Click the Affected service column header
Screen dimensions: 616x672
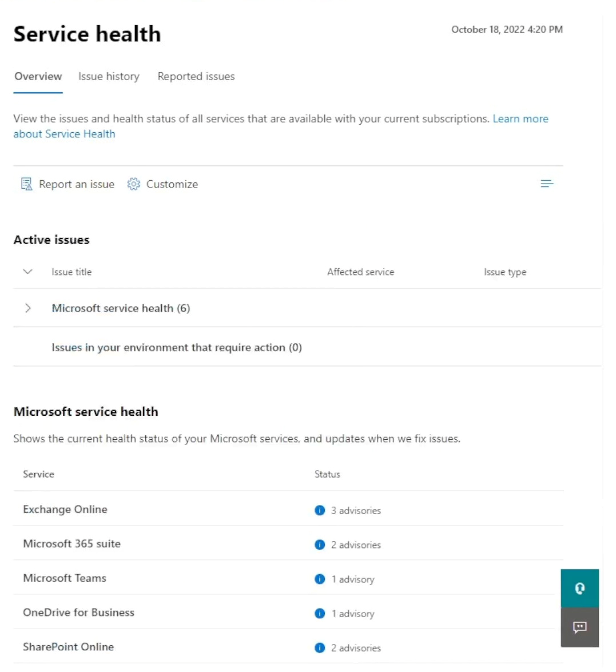click(x=360, y=272)
